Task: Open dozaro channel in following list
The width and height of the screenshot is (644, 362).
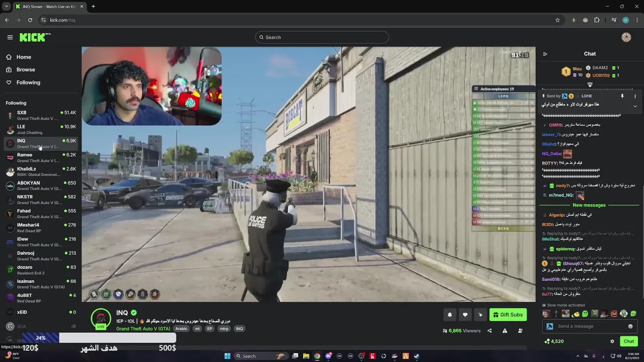Action: click(40, 270)
